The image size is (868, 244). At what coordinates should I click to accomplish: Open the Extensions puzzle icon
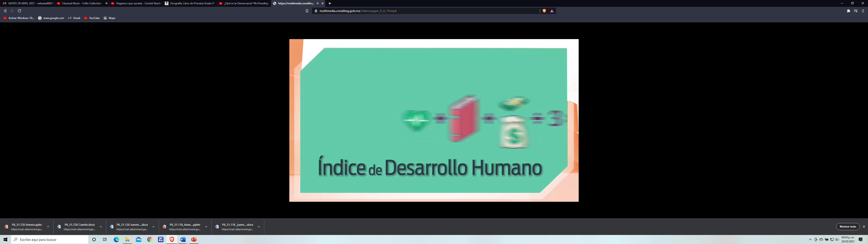click(849, 11)
